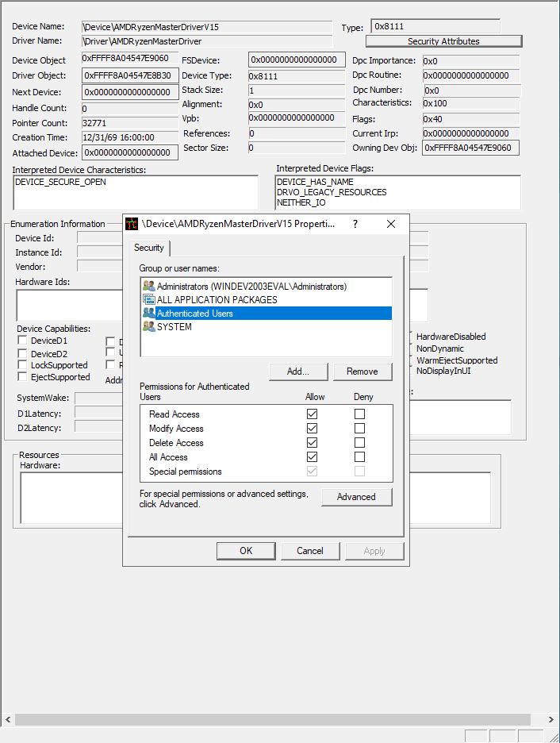Click the Administrators group icon
This screenshot has width=560, height=743.
(x=148, y=287)
